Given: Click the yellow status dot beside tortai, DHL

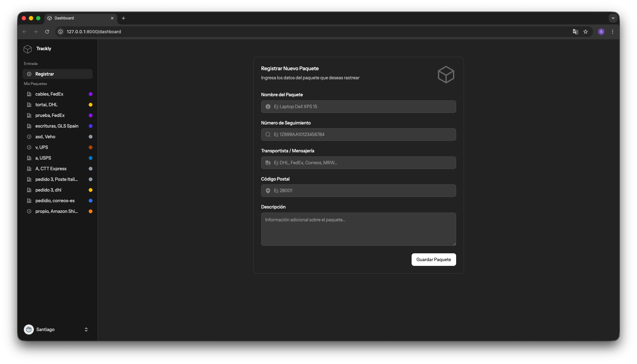Looking at the screenshot, I should [91, 105].
